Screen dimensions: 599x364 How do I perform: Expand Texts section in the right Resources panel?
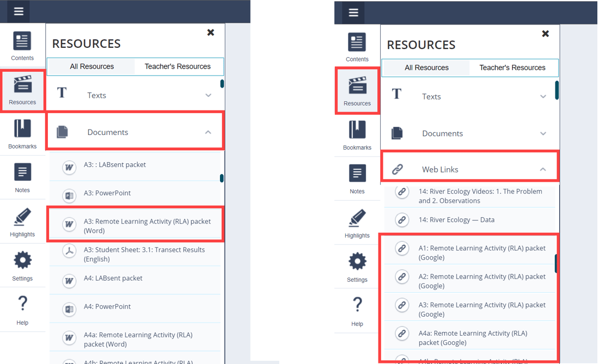[x=543, y=96]
